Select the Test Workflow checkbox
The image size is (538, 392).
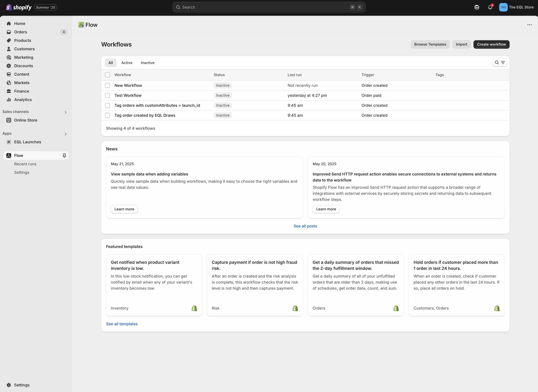coord(108,95)
